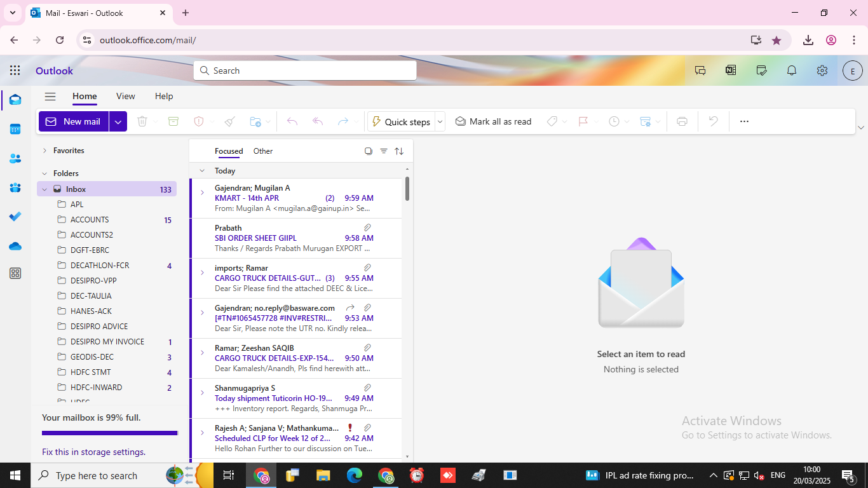This screenshot has width=868, height=488.
Task: Open the OneDrive cloud icon
Action: tap(15, 246)
